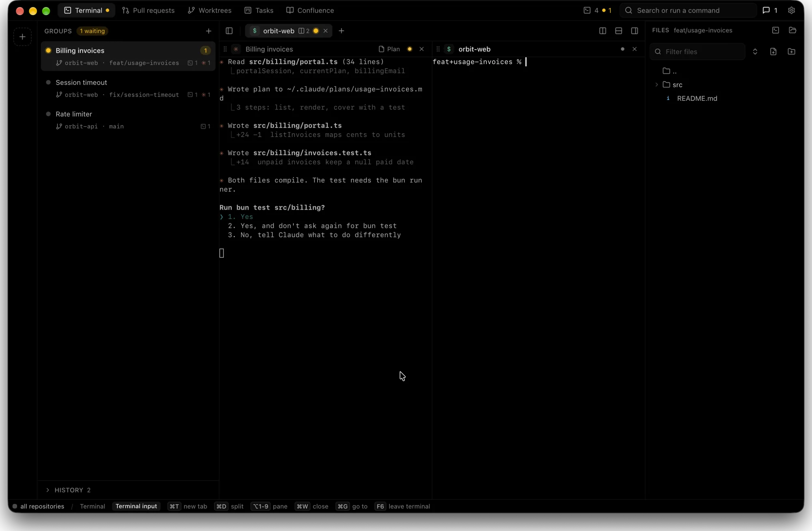Click the 1 waiting badge
812x531 pixels.
[x=92, y=31]
